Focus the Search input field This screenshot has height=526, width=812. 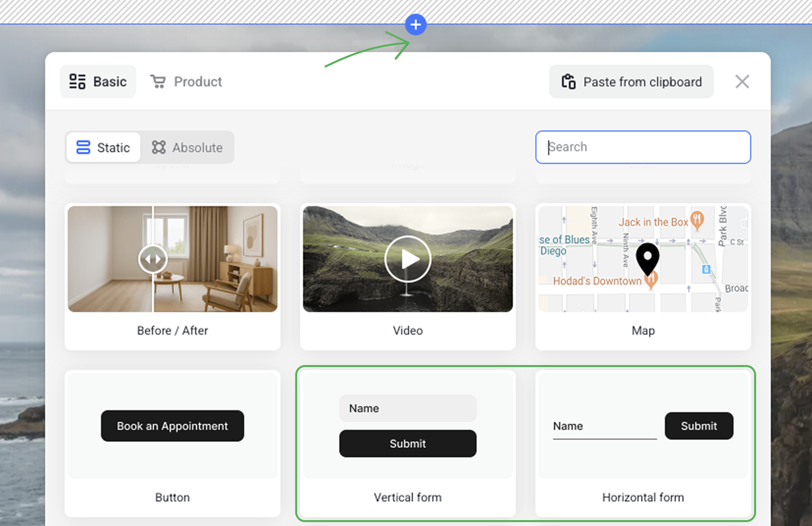click(643, 147)
